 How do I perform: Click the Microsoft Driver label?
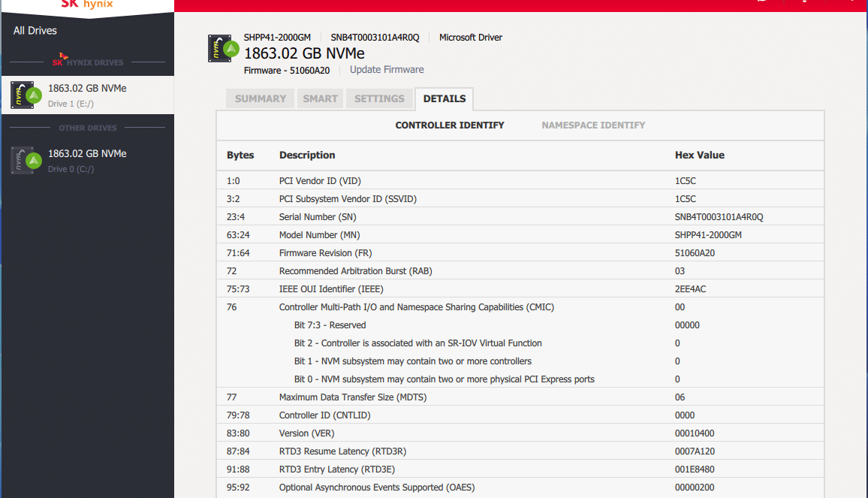point(471,38)
